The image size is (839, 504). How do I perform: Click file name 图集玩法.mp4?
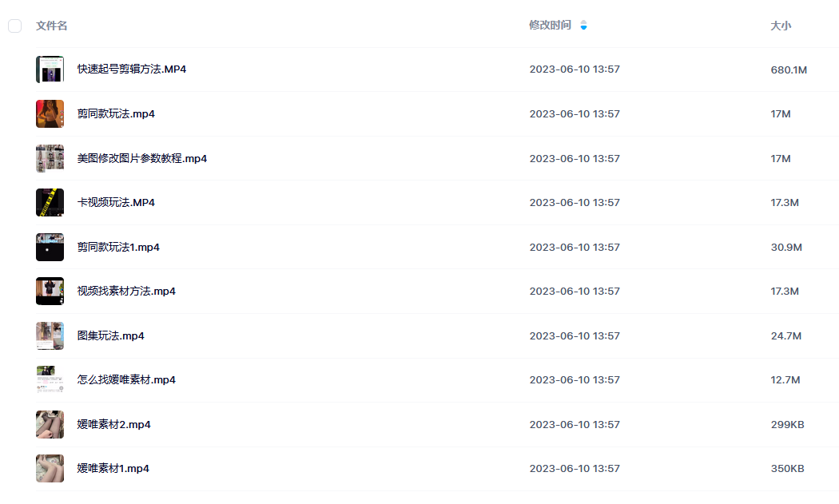coord(111,335)
